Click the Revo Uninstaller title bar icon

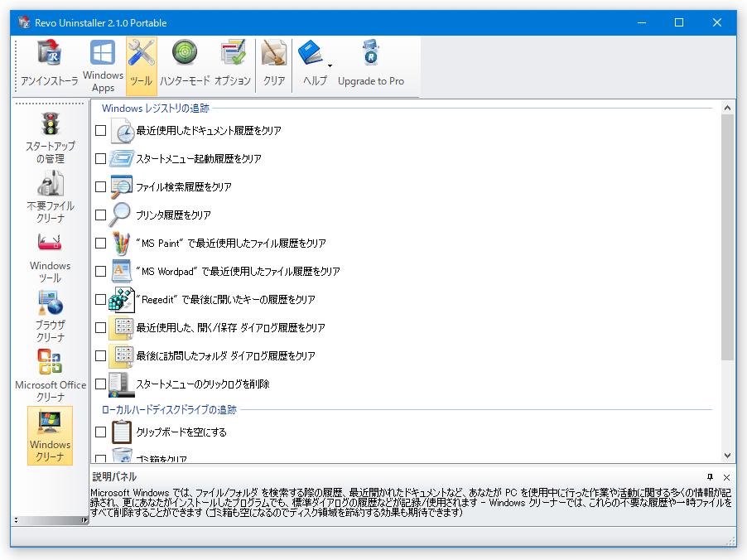click(24, 22)
